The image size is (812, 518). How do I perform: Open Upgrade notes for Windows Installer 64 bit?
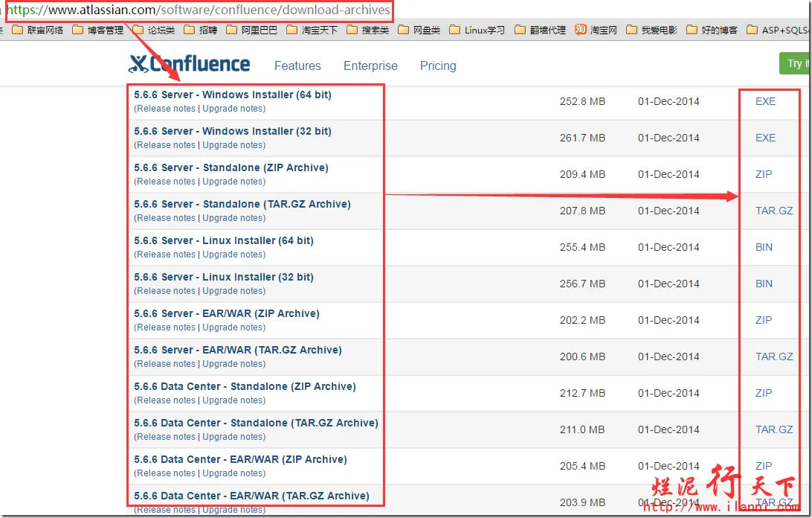click(x=233, y=109)
